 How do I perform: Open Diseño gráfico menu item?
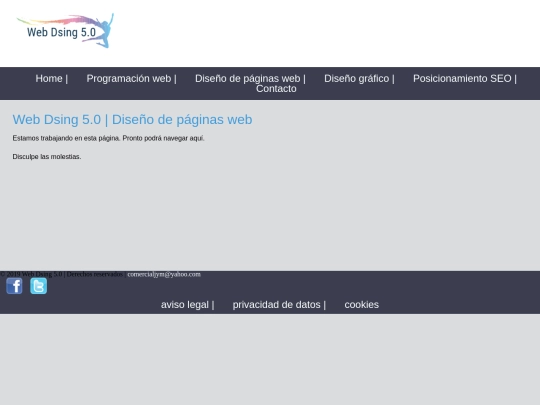(x=356, y=79)
